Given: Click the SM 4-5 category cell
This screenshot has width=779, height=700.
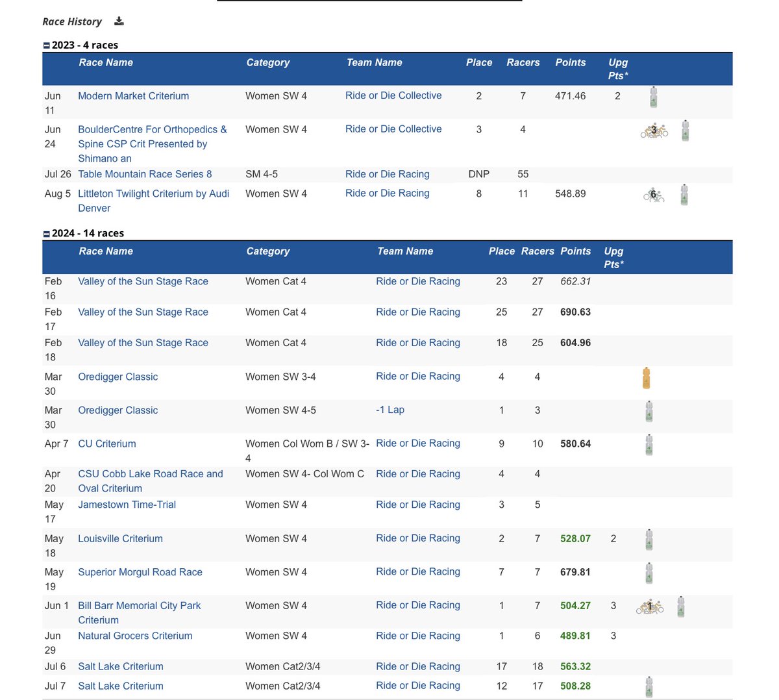Looking at the screenshot, I should coord(261,174).
